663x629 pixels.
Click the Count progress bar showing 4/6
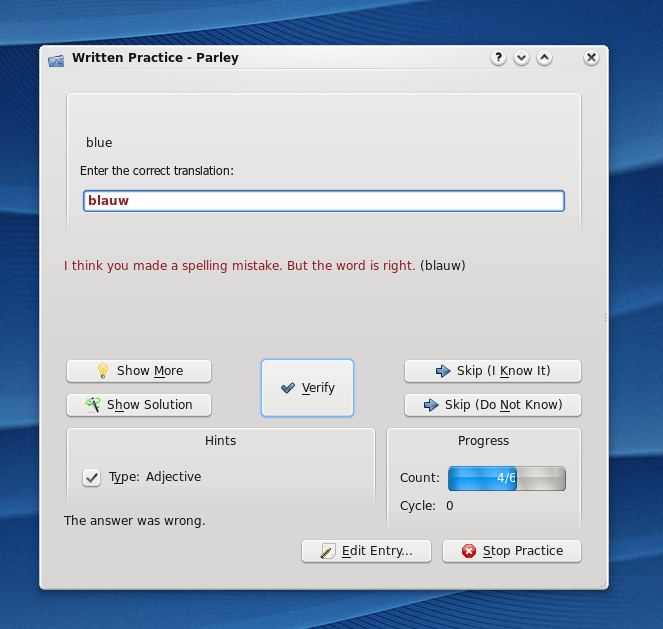tap(507, 478)
